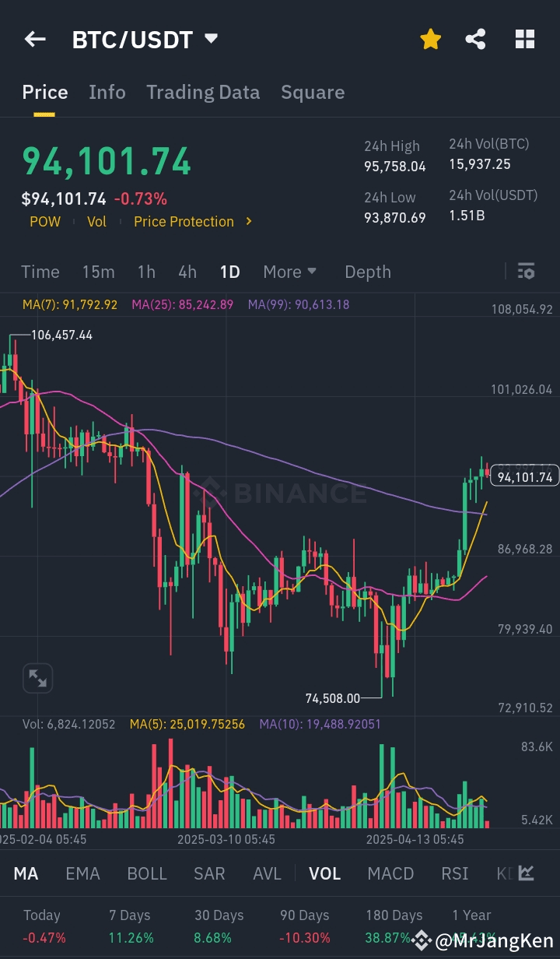Open the indicator settings chart icon
Screen dimensions: 560x959
point(527,873)
